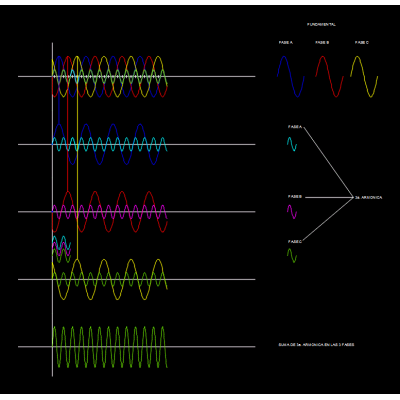
Task: Click the stacked cyan, magenta, green small harmonics
Action: 61,249
